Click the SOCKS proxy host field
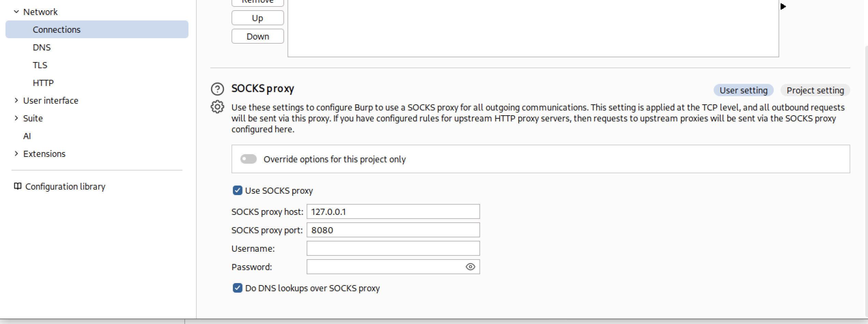Screen dimensions: 868x324 click(x=393, y=211)
